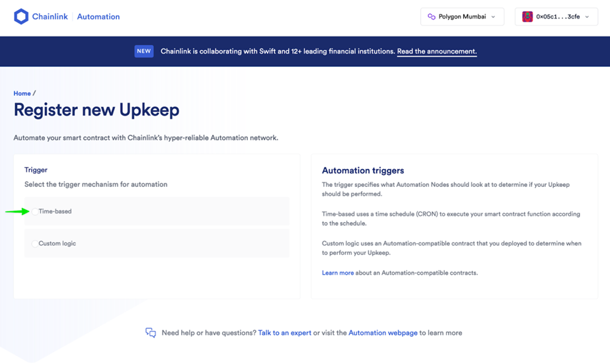Click the Trigger section title
The height and width of the screenshot is (364, 610).
(36, 170)
